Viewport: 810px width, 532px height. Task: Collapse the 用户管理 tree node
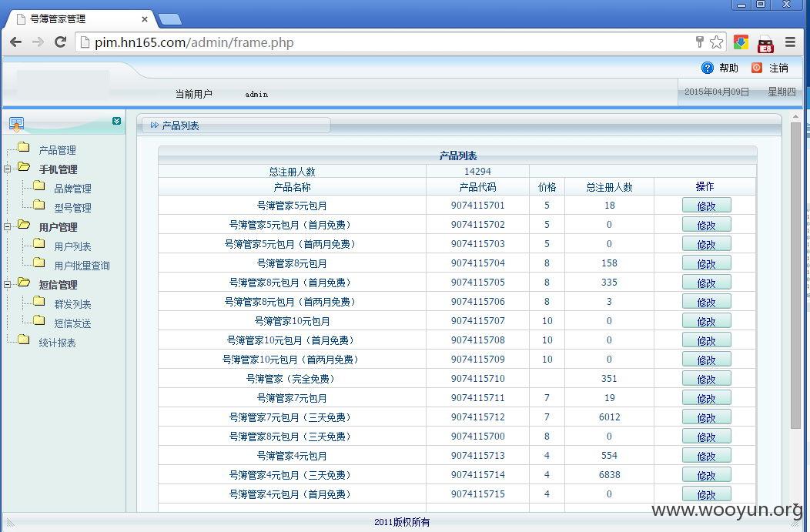[x=7, y=226]
